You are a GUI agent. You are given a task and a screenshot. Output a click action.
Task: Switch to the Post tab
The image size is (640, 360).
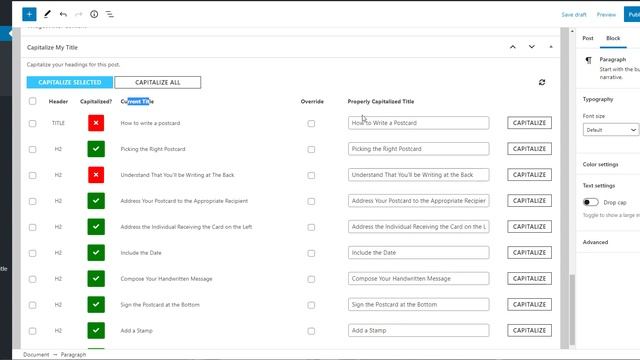588,38
